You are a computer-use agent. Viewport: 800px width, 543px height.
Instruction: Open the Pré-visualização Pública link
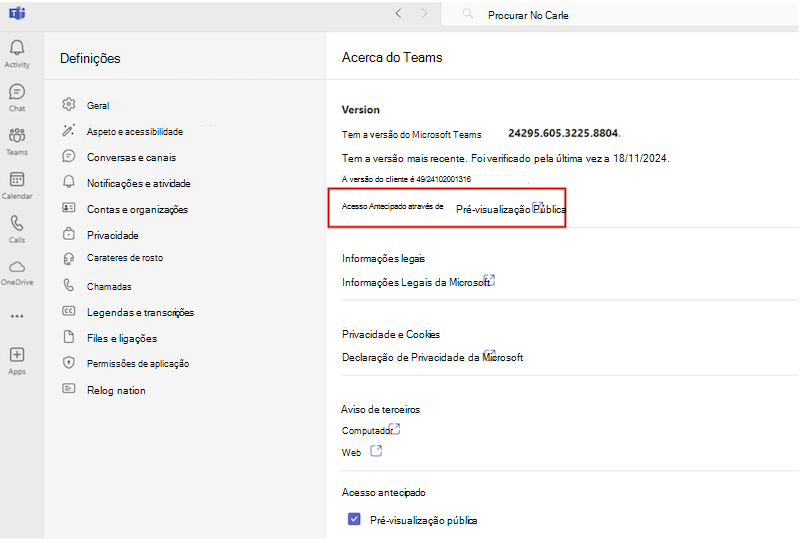click(510, 209)
